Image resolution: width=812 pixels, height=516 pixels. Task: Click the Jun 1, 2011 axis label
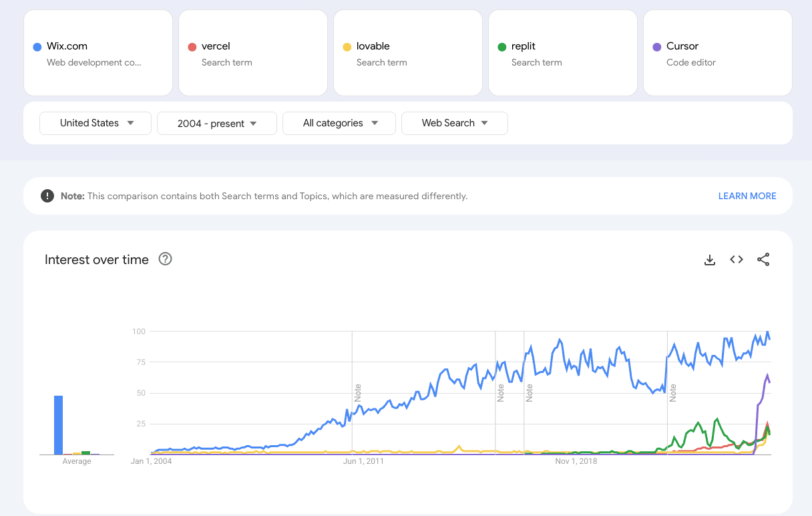[363, 461]
